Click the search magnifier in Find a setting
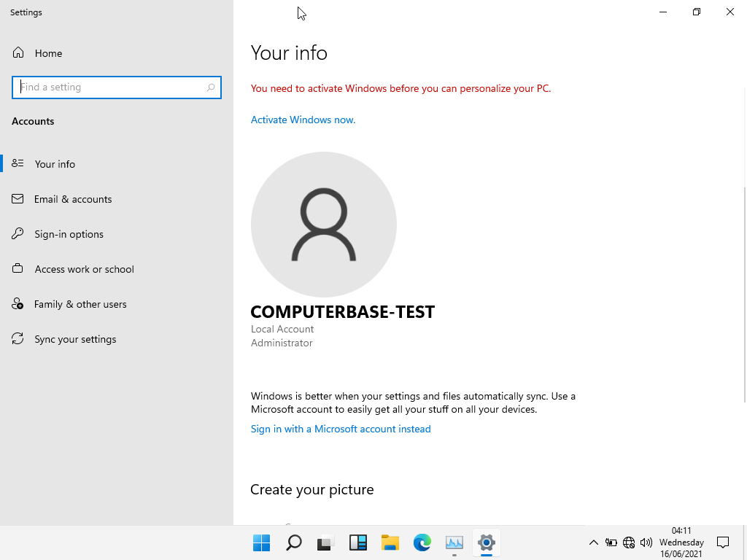 point(211,87)
